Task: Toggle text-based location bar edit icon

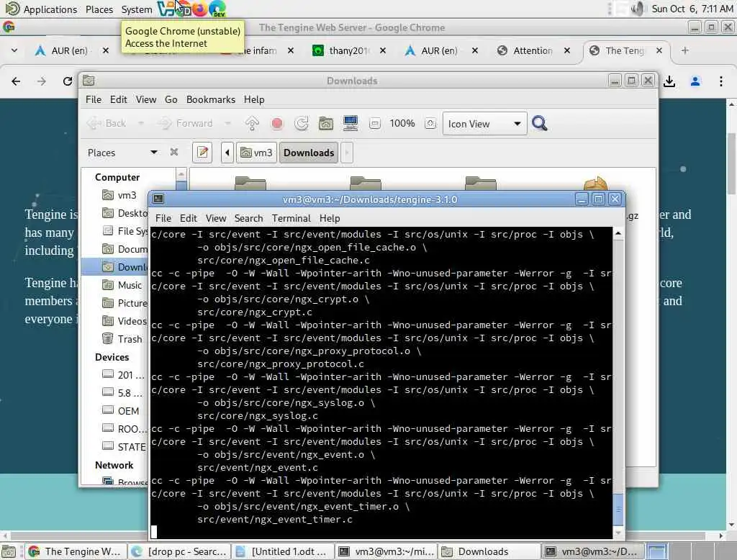Action: (202, 153)
